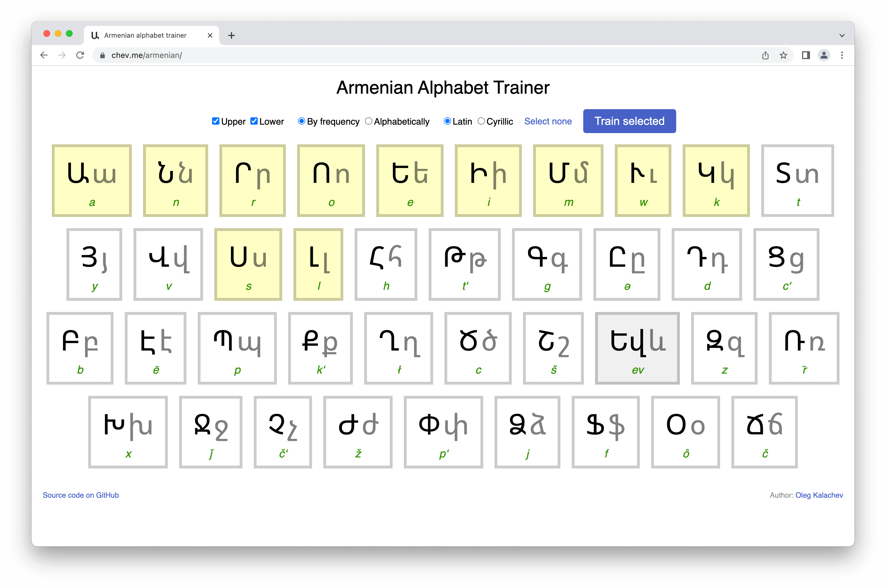
Task: Reload the page with refresh icon
Action: pyautogui.click(x=80, y=55)
